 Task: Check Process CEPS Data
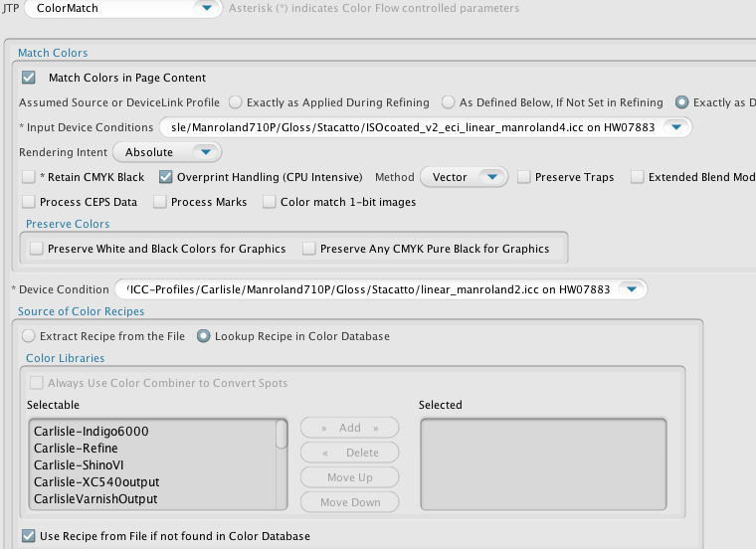pyautogui.click(x=29, y=202)
